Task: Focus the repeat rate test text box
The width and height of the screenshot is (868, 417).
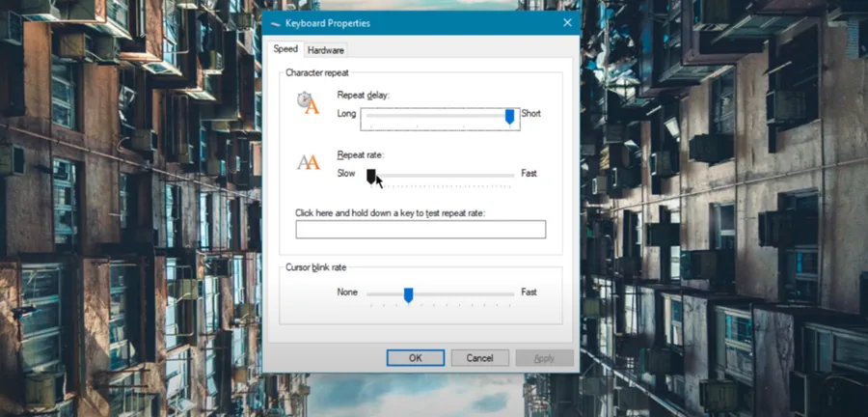Action: click(x=420, y=230)
